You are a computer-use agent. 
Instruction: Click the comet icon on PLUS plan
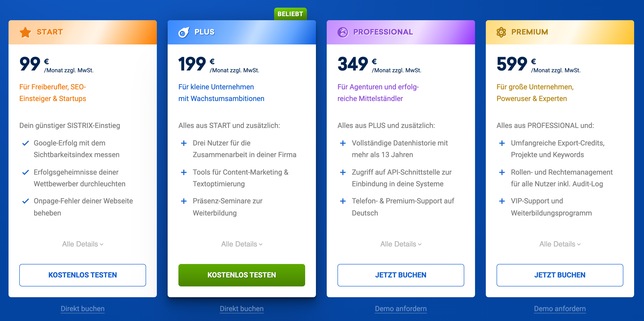pyautogui.click(x=184, y=32)
